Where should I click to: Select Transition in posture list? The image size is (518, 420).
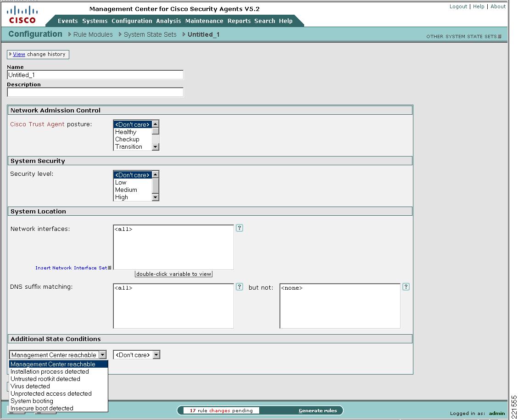[x=133, y=146]
